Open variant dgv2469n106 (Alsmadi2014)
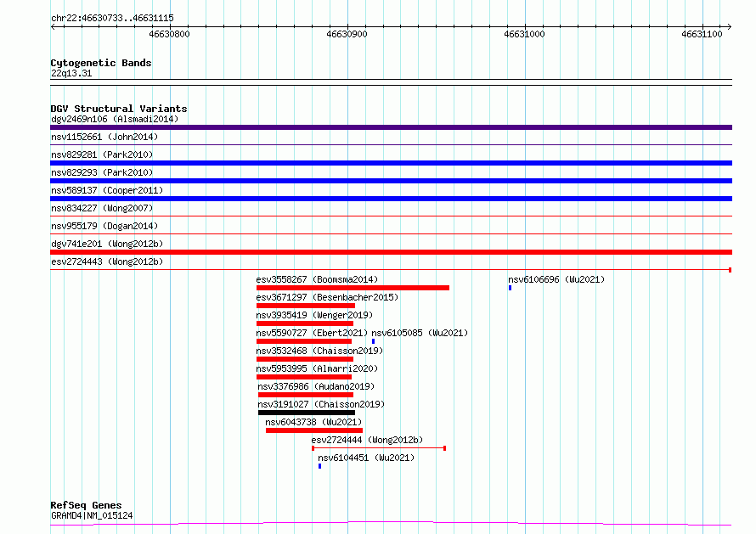 [115, 119]
